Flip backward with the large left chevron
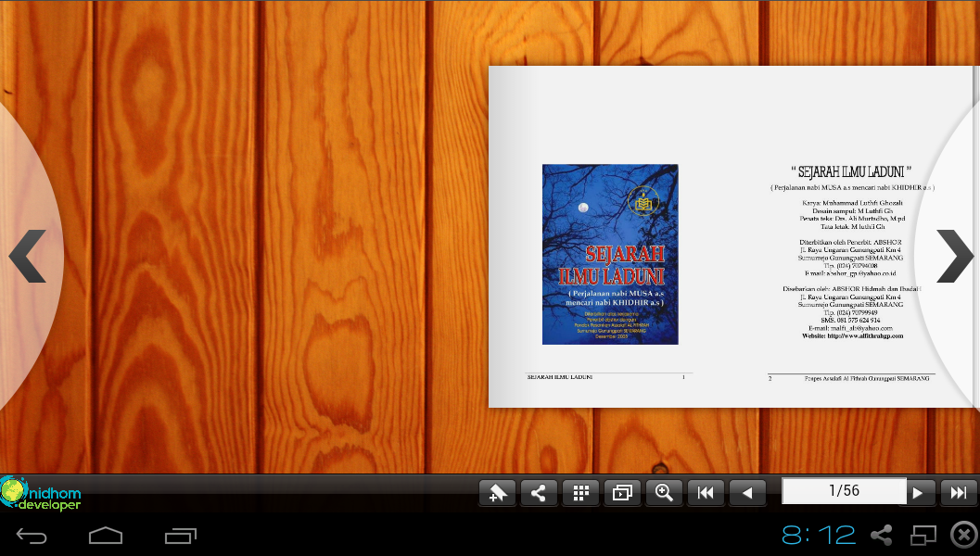Image resolution: width=980 pixels, height=556 pixels. [x=27, y=256]
